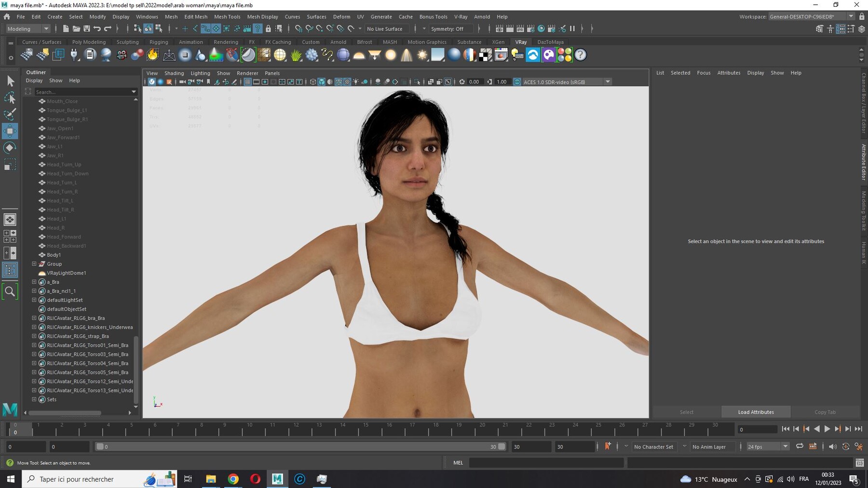
Task: Activate the Select tool arrow
Action: pos(10,81)
